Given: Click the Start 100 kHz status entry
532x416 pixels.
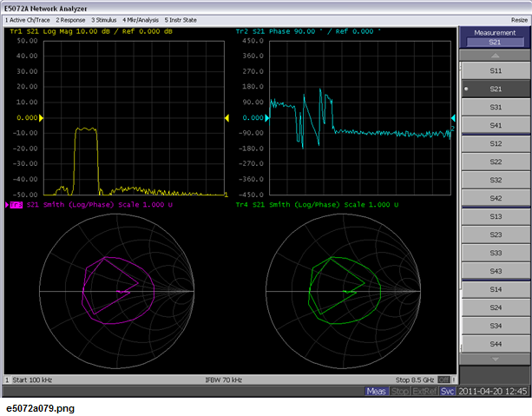Looking at the screenshot, I should [32, 380].
